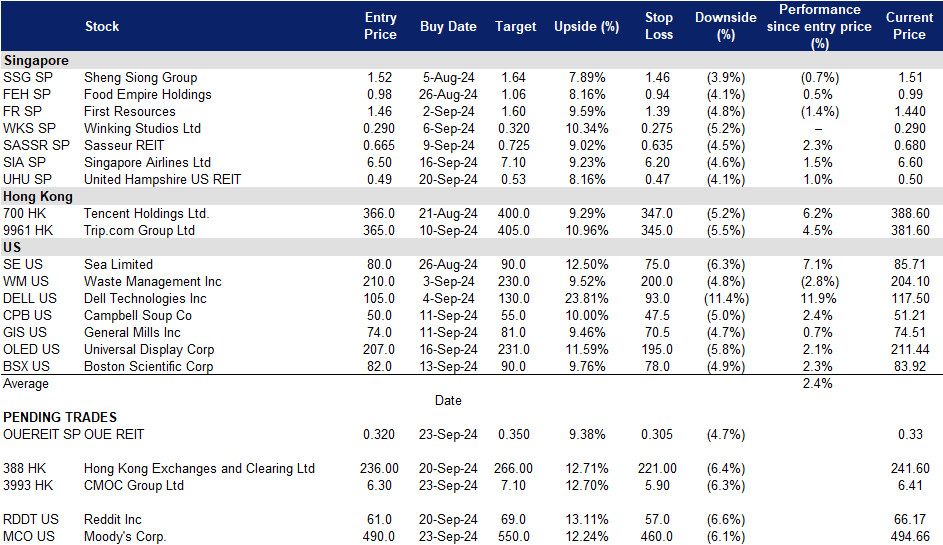Click Boston Scientific buy date 13-Sep-24
Screen dimensions: 943x545
pos(448,366)
